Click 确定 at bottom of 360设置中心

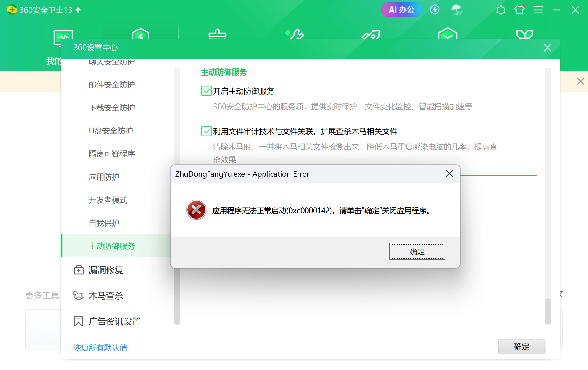(521, 346)
